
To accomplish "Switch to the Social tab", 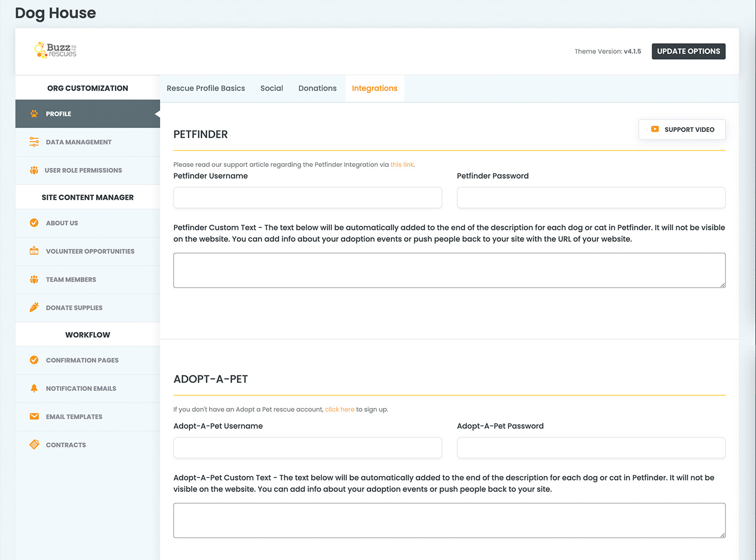I will 272,89.
